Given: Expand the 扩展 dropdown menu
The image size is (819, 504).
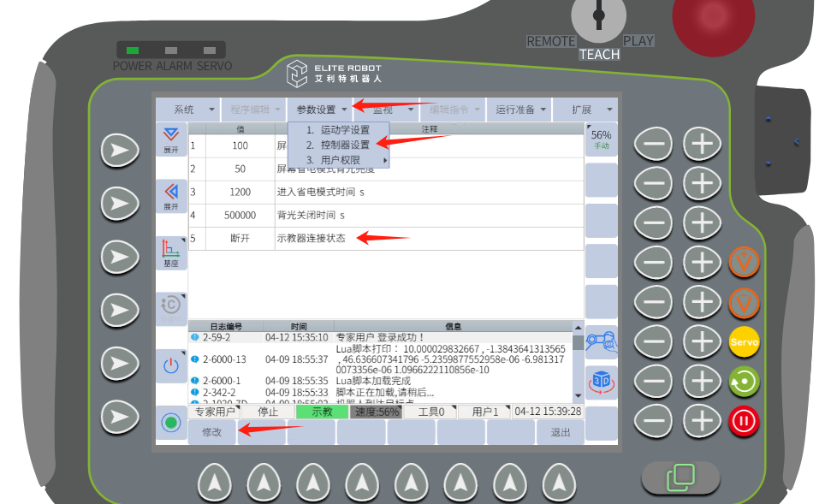Looking at the screenshot, I should tap(587, 110).
